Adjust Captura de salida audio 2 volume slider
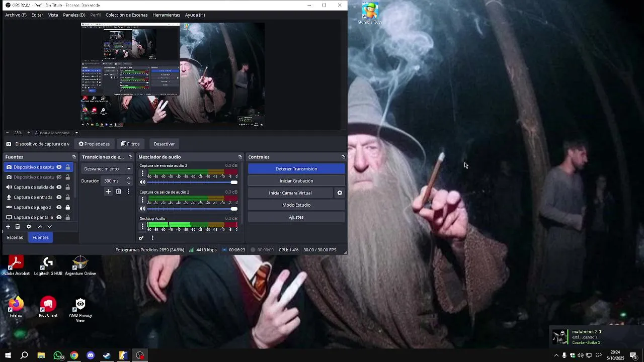Viewport: 644px width, 362px height. pyautogui.click(x=192, y=208)
